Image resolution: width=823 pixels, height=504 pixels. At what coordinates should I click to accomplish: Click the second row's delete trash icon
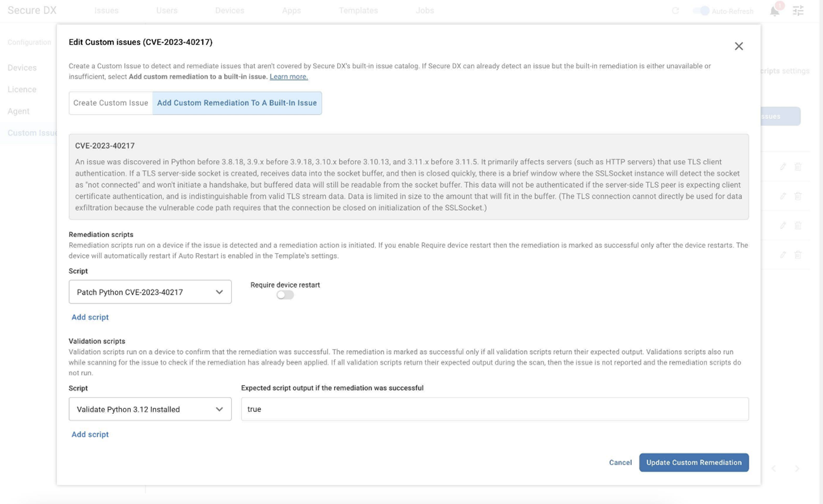pos(798,196)
